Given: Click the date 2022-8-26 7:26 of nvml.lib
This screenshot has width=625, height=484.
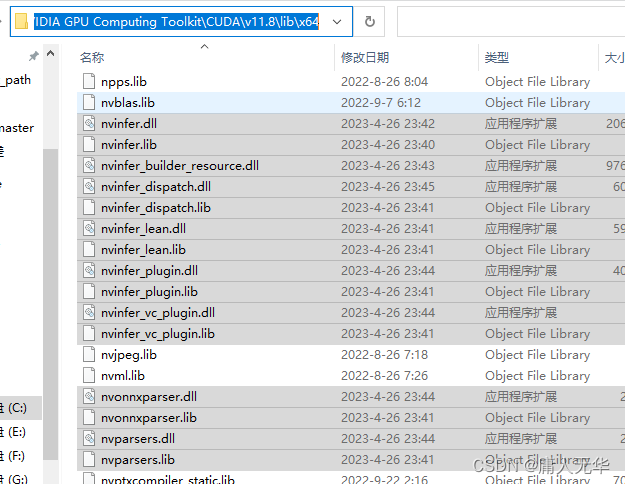Looking at the screenshot, I should pyautogui.click(x=384, y=376).
